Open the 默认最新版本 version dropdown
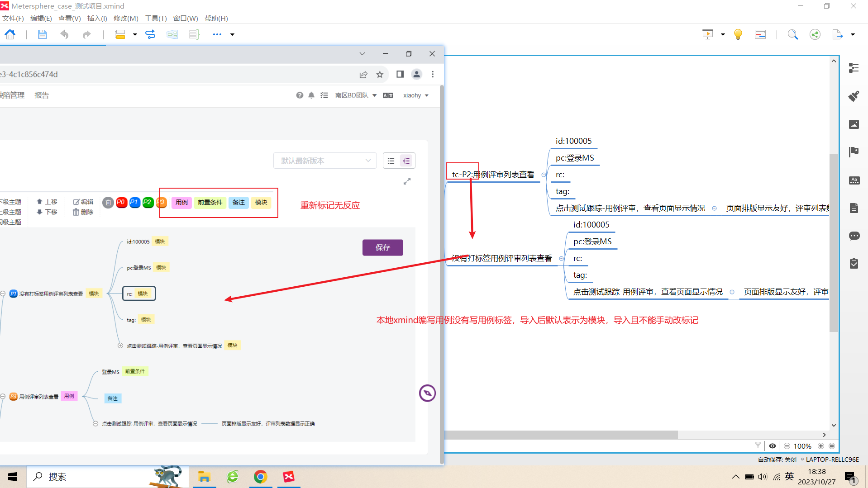The width and height of the screenshot is (868, 488). tap(324, 161)
